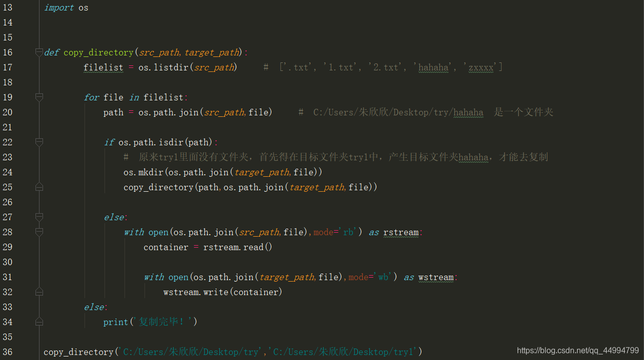Image resolution: width=644 pixels, height=360 pixels.
Task: Click 'target_path' parameter in the def line
Action: click(211, 52)
